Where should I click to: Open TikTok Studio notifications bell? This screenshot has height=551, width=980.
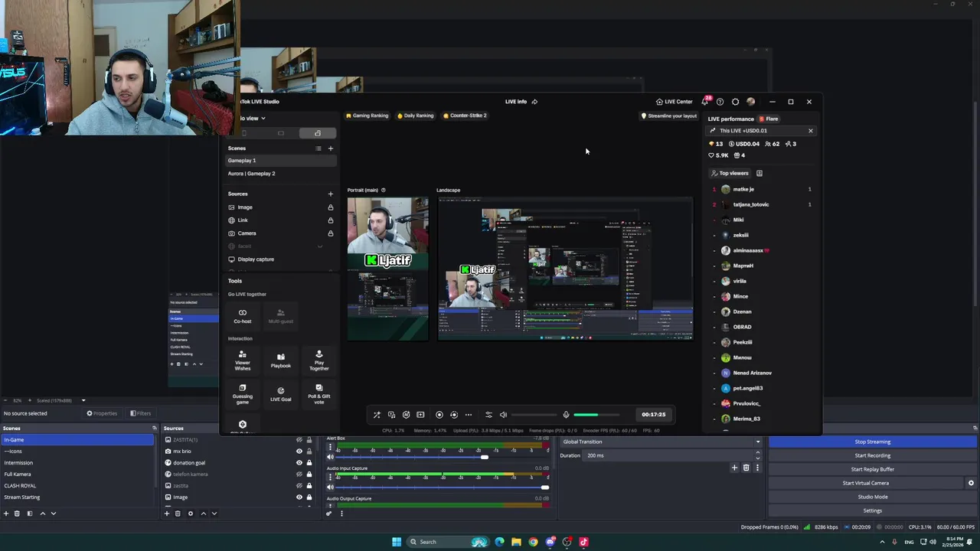pos(705,102)
